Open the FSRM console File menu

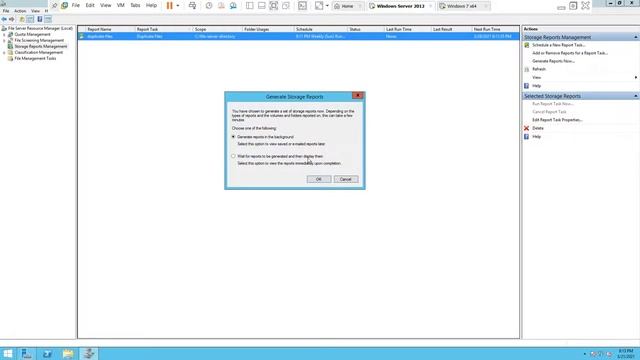[x=6, y=11]
